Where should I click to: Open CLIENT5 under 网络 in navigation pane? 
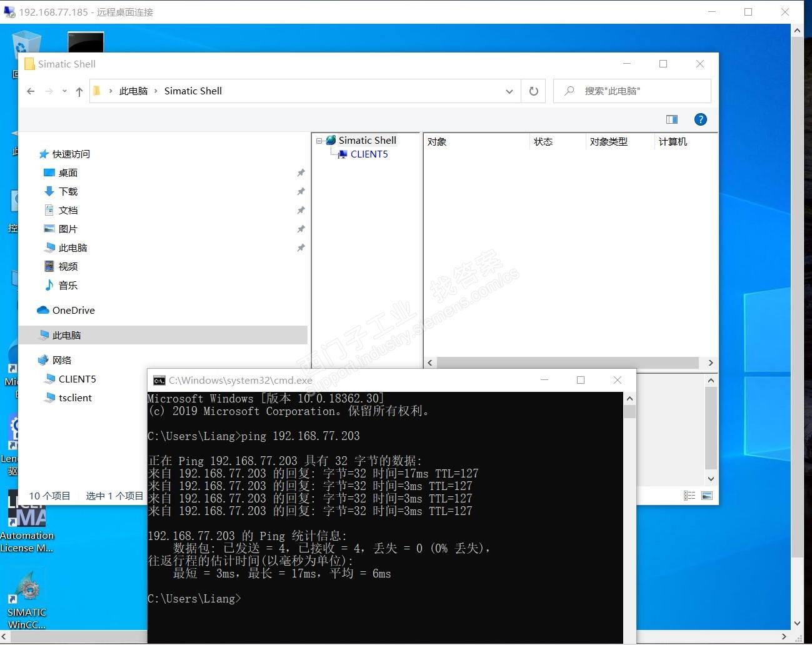pyautogui.click(x=78, y=379)
